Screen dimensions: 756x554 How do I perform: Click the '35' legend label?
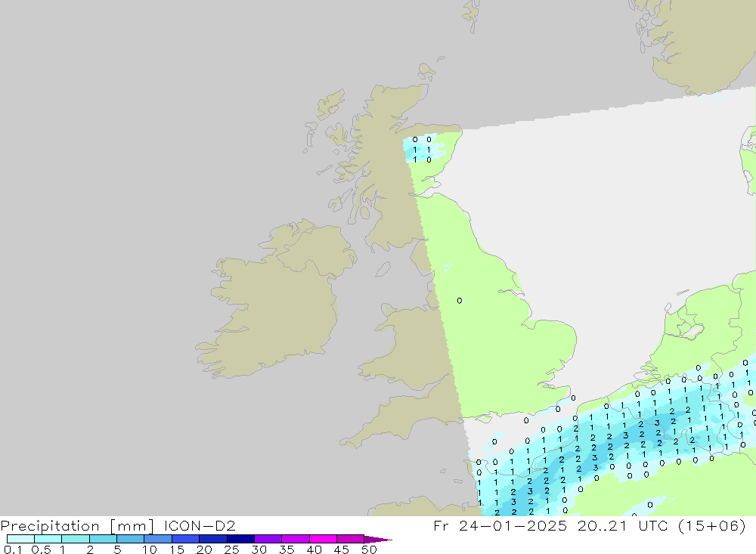[287, 549]
